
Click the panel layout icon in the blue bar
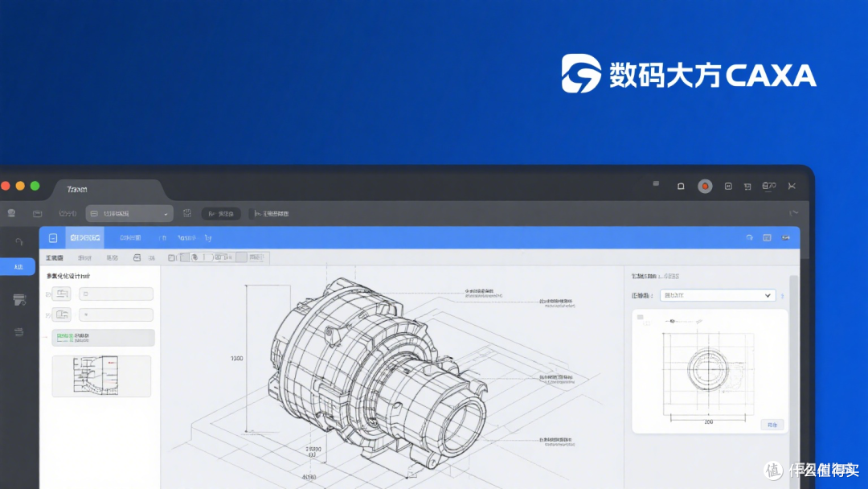[767, 237]
